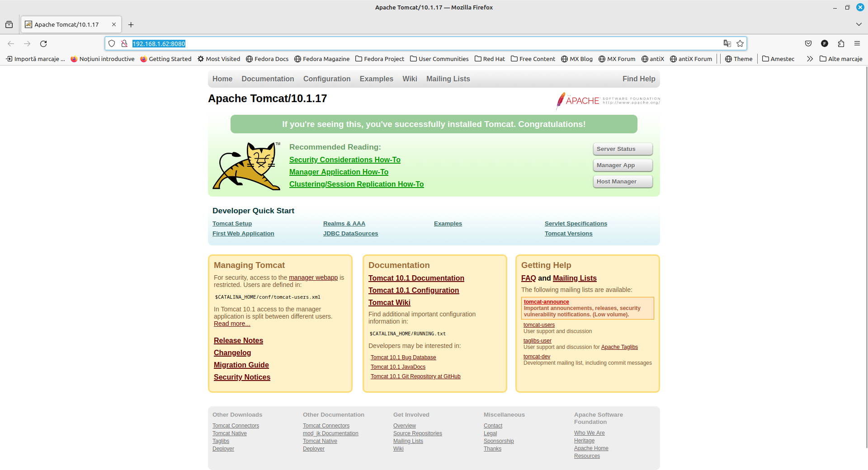Open the Firefox account icon
Image resolution: width=868 pixels, height=470 pixels.
(825, 43)
